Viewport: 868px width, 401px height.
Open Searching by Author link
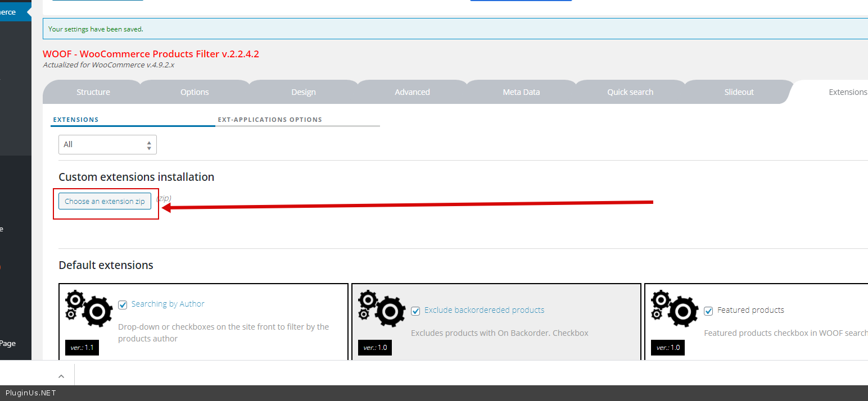point(168,304)
